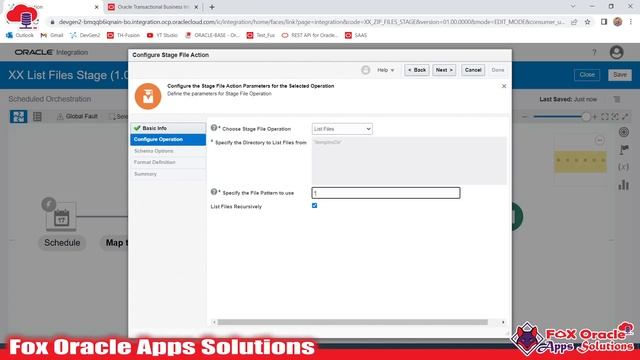Open browser three-dot menu
640x360 pixels.
click(x=631, y=22)
